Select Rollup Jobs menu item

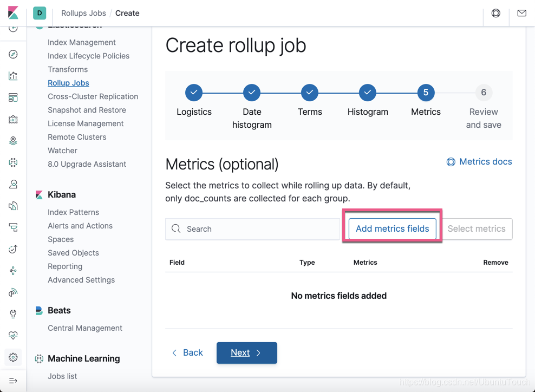coord(68,83)
